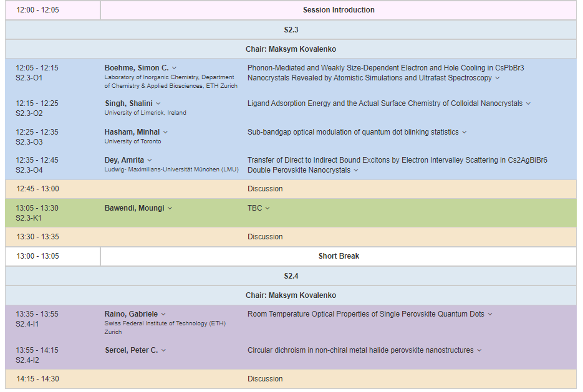
Task: Select the S2.4 session header
Action: (x=291, y=275)
